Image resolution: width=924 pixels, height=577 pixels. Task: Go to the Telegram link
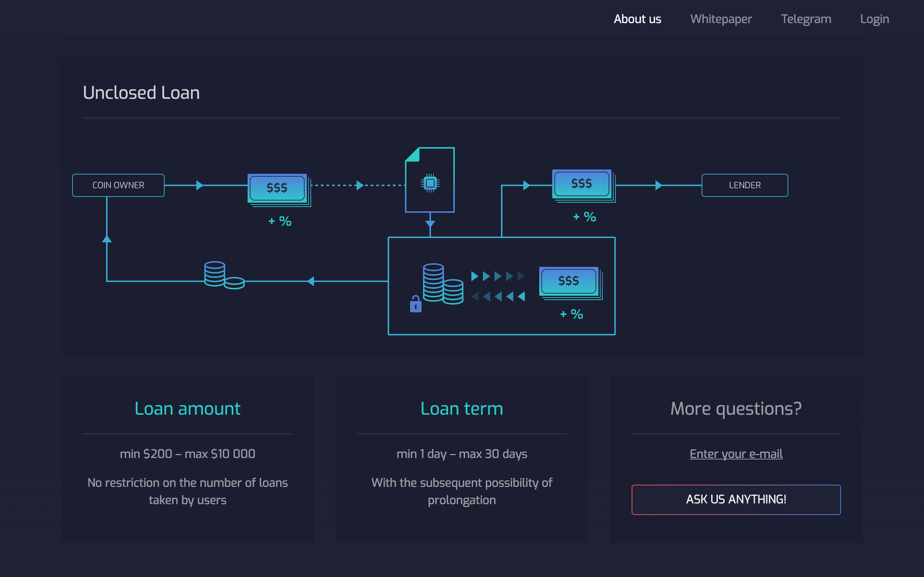tap(806, 19)
